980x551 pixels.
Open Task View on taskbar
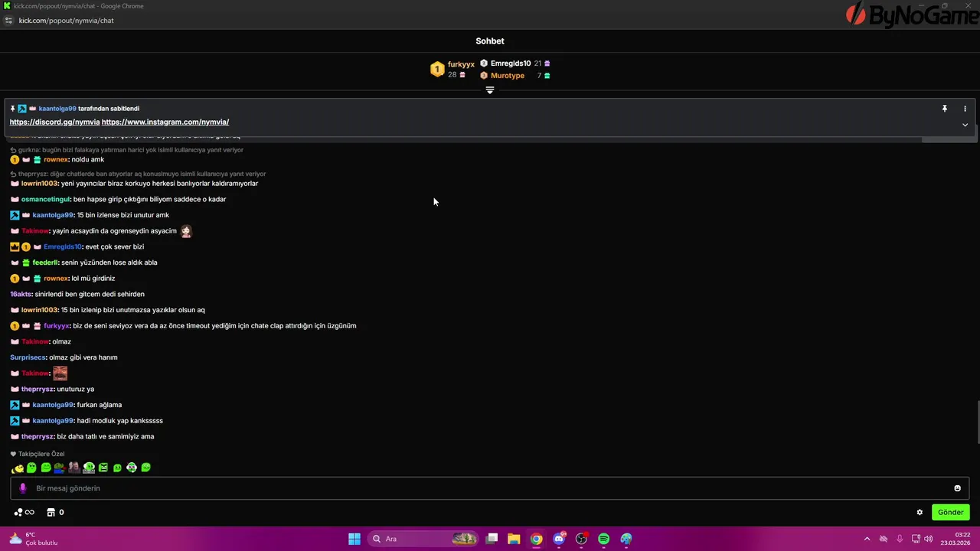pyautogui.click(x=492, y=539)
